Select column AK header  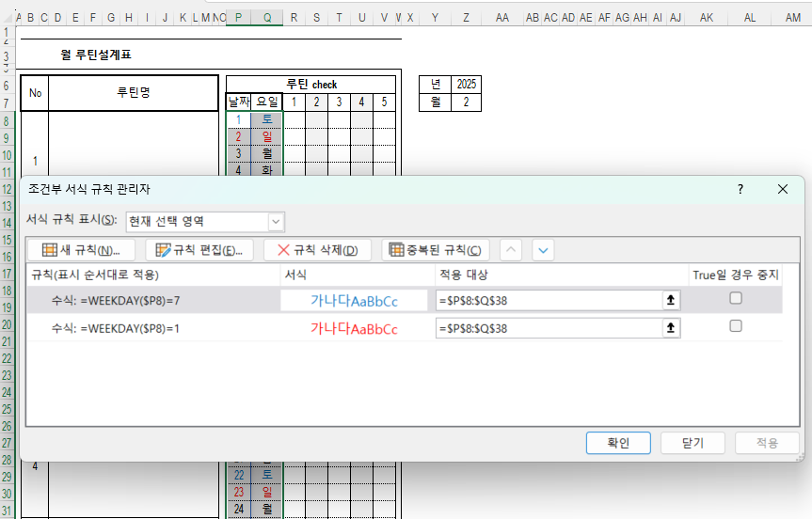(x=707, y=18)
